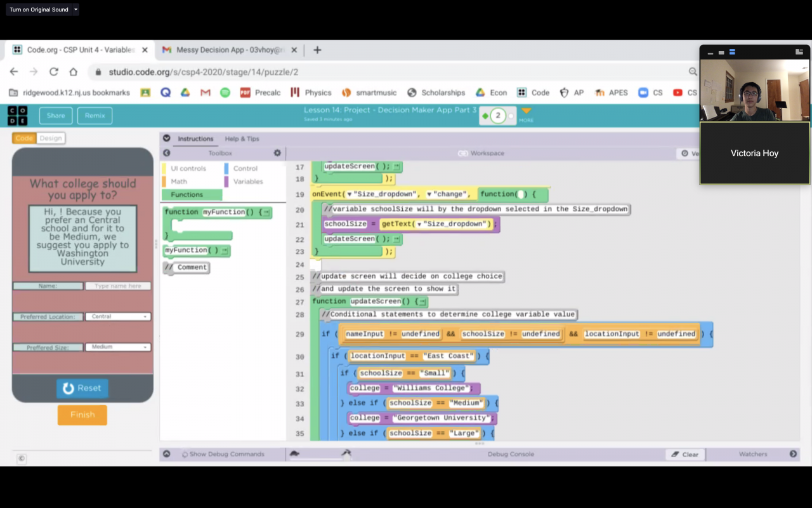Select the // Comment block in toolbox
The image size is (812, 508).
[x=187, y=267]
